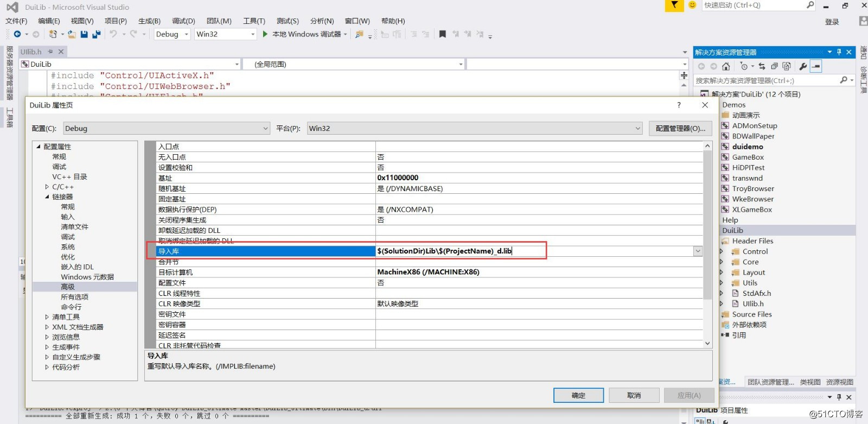Select the duidemo project in Solution Explorer
This screenshot has height=424, width=868.
pos(748,147)
